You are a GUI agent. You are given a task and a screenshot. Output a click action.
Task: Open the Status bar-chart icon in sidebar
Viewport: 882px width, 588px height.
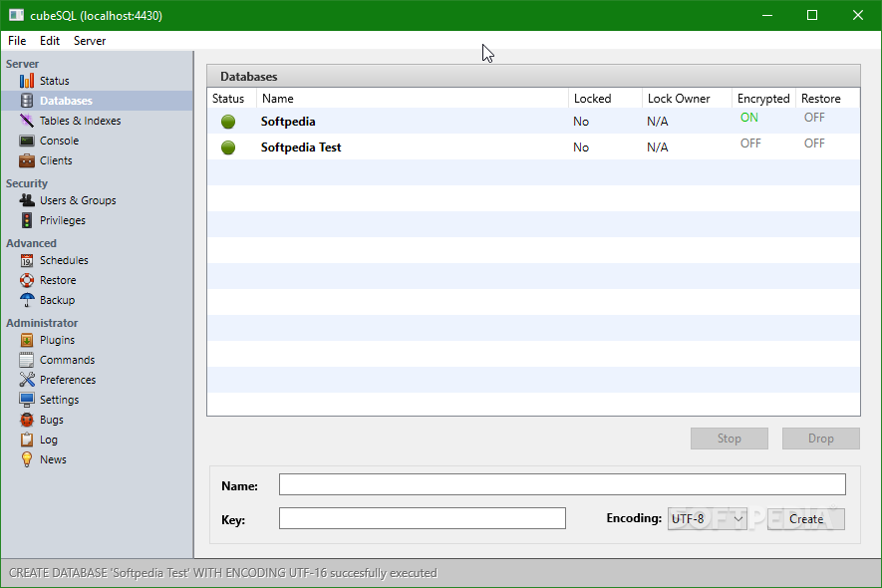tap(27, 81)
